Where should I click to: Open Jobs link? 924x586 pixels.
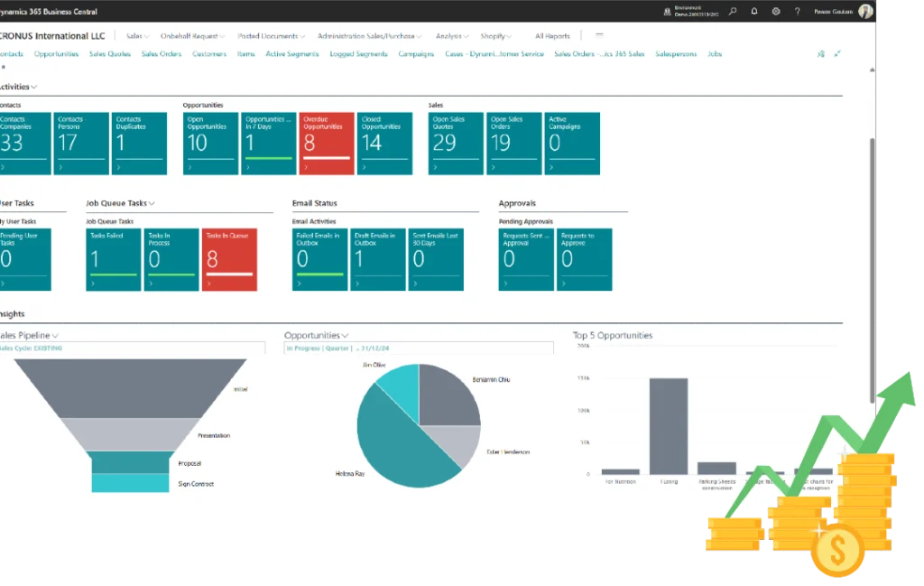coord(715,53)
